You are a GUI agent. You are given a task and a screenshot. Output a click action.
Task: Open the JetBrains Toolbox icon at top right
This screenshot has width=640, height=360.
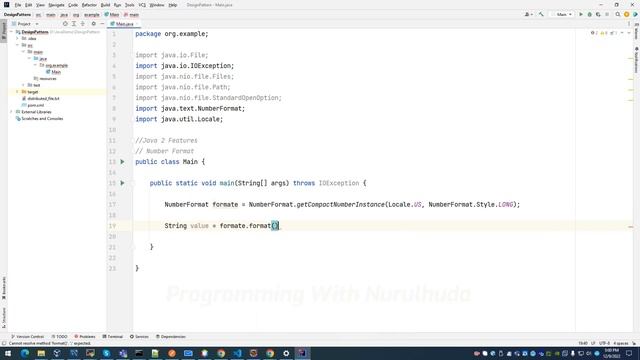click(x=635, y=14)
